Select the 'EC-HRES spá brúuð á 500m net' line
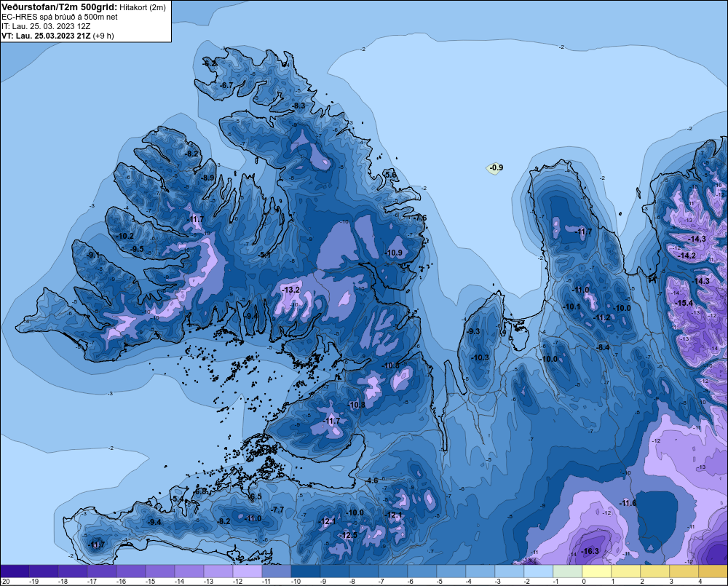This screenshot has width=728, height=586. click(x=60, y=17)
